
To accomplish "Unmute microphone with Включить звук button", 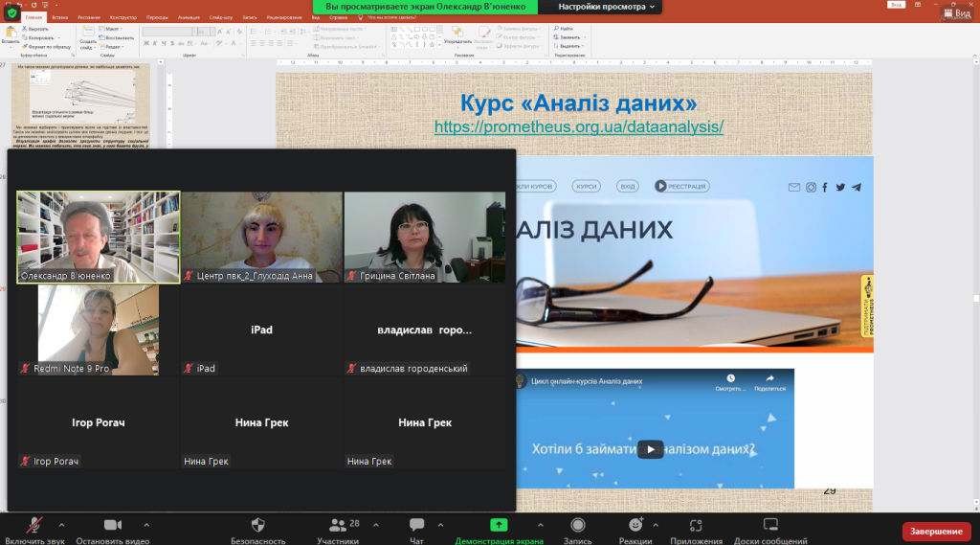I will pos(34,526).
